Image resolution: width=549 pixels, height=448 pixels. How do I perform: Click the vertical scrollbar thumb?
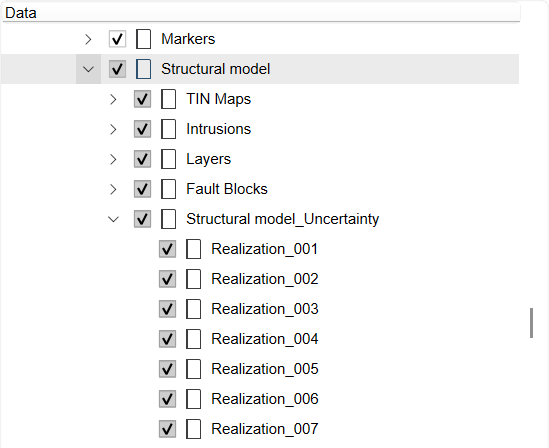tap(531, 323)
